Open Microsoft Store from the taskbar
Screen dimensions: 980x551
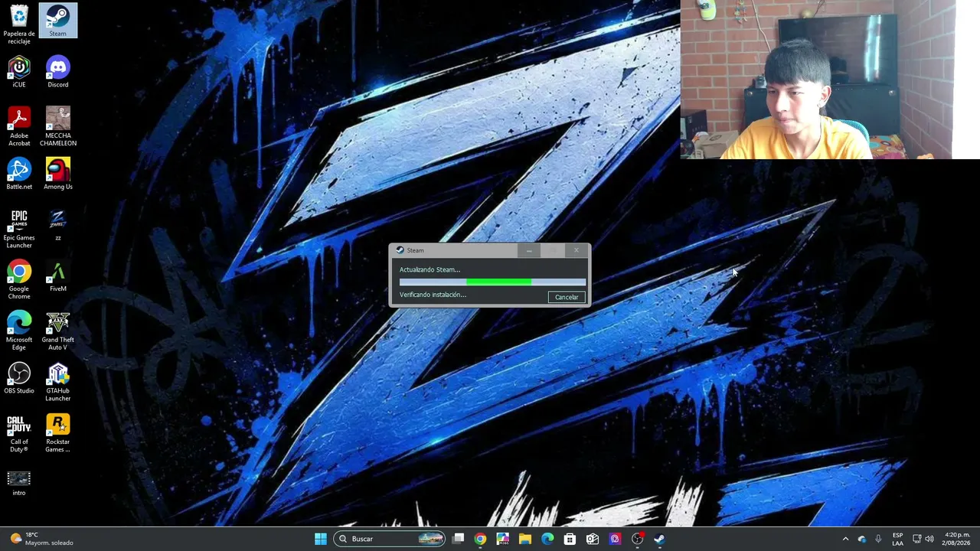coord(570,539)
